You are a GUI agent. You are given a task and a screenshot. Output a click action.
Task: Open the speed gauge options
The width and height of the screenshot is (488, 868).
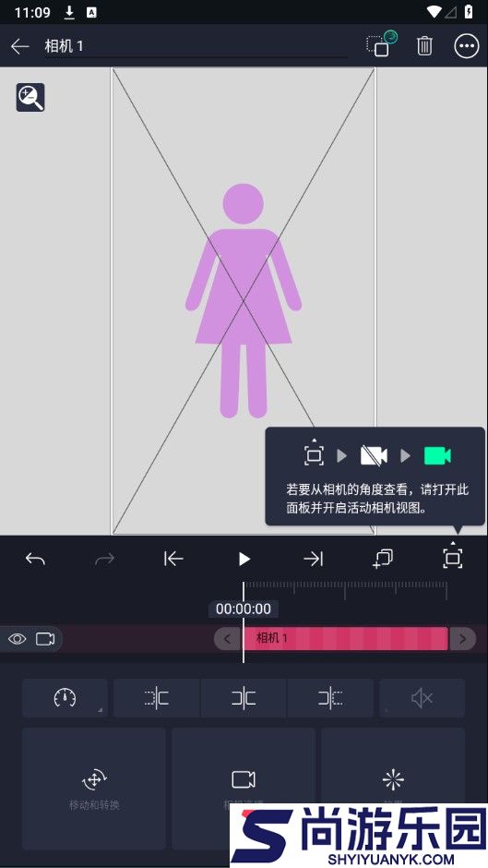point(65,698)
